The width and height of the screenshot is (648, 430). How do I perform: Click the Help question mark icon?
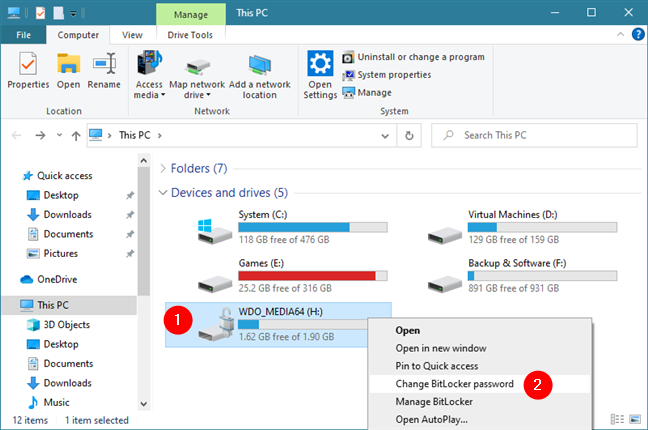[638, 34]
